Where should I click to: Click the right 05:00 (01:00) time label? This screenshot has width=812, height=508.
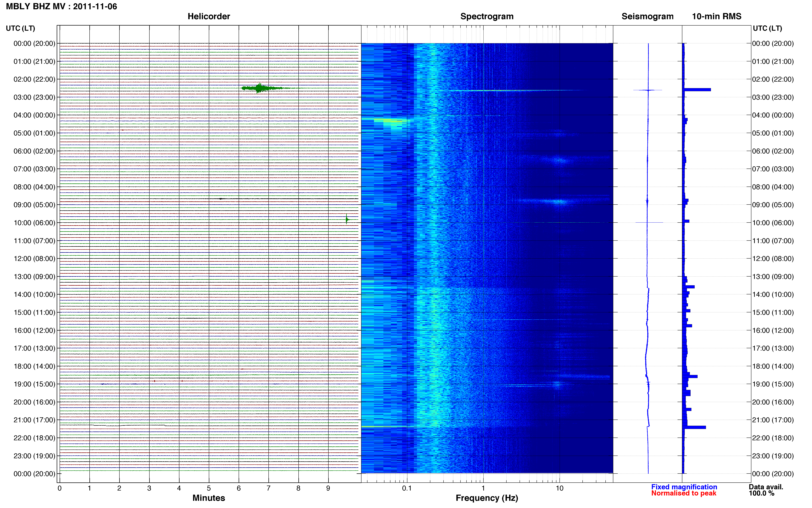coord(773,133)
